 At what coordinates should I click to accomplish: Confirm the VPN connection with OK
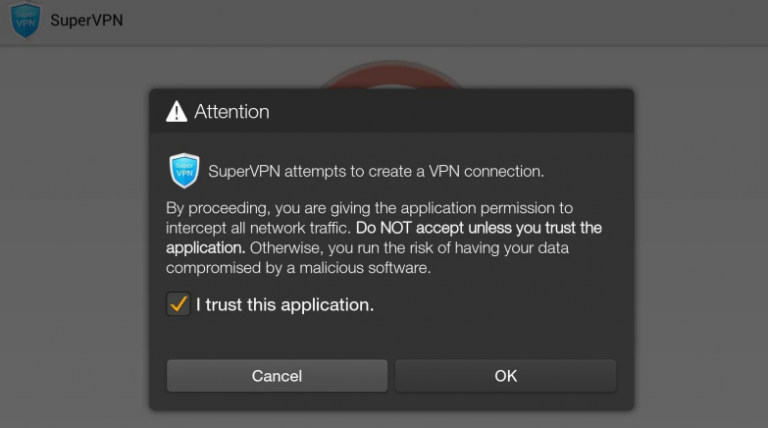coord(505,376)
